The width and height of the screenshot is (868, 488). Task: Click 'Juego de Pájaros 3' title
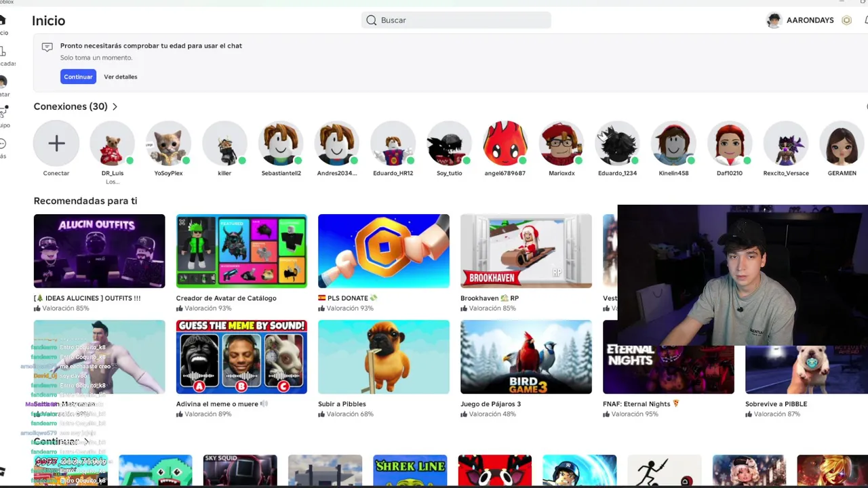pos(491,404)
